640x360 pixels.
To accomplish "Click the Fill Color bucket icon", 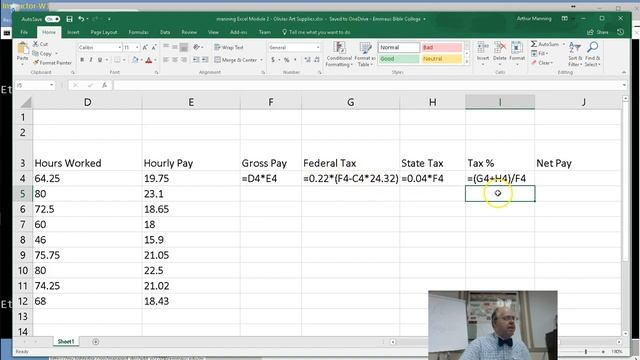I will (x=135, y=60).
